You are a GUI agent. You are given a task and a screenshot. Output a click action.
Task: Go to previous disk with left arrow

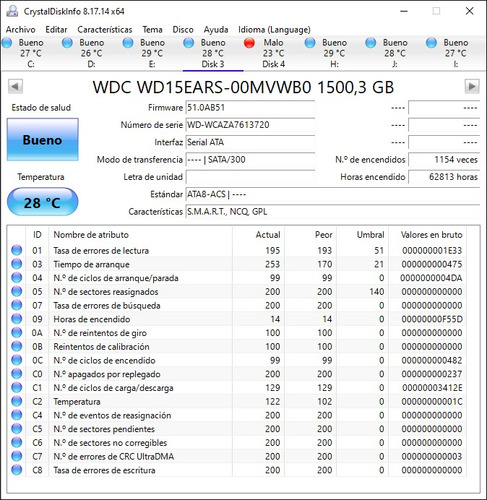[x=15, y=87]
